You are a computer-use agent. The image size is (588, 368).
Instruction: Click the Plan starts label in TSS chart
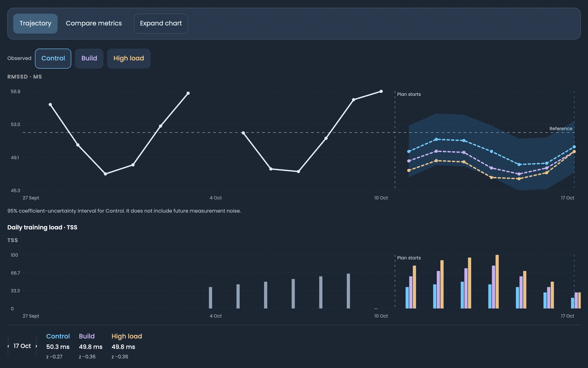pos(409,258)
